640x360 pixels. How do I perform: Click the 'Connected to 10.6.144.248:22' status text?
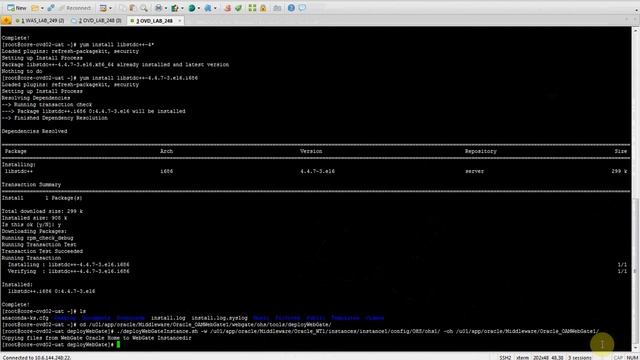36,358
